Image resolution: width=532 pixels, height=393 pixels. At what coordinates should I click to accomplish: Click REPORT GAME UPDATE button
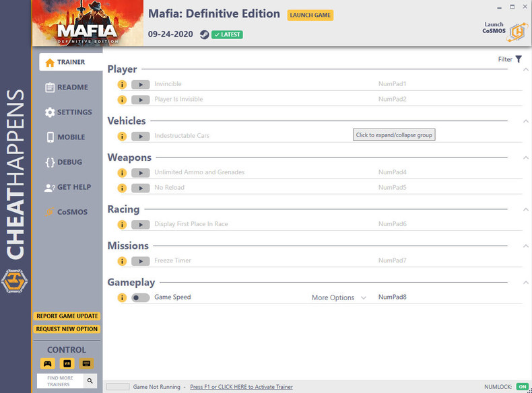(67, 316)
